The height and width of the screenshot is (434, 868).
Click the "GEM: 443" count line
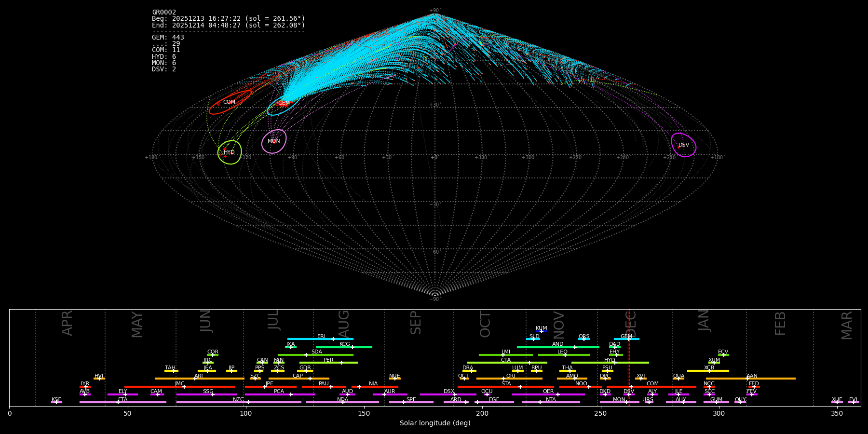tap(168, 38)
